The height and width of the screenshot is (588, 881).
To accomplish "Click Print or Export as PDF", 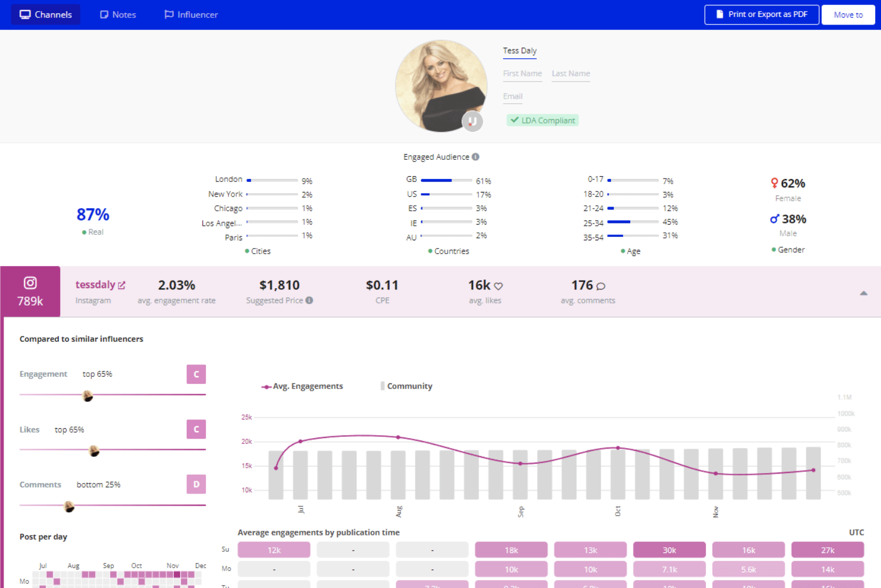I will click(761, 15).
